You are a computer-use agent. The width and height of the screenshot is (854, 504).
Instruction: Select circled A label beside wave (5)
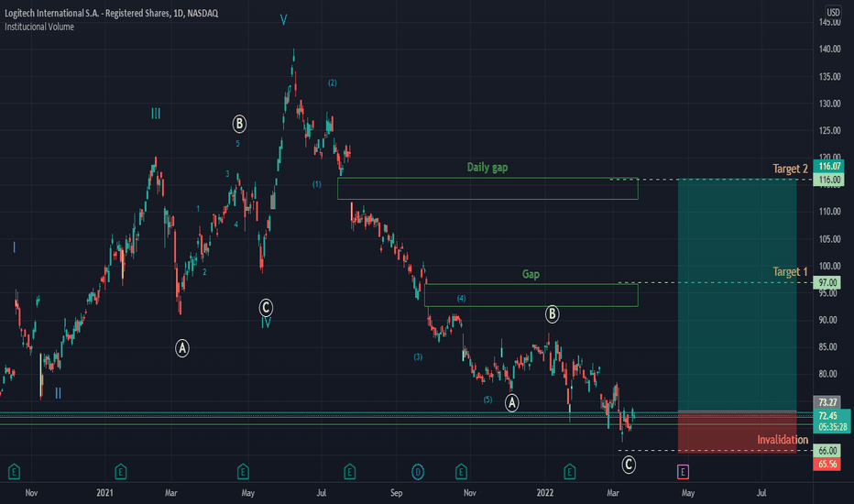point(512,403)
